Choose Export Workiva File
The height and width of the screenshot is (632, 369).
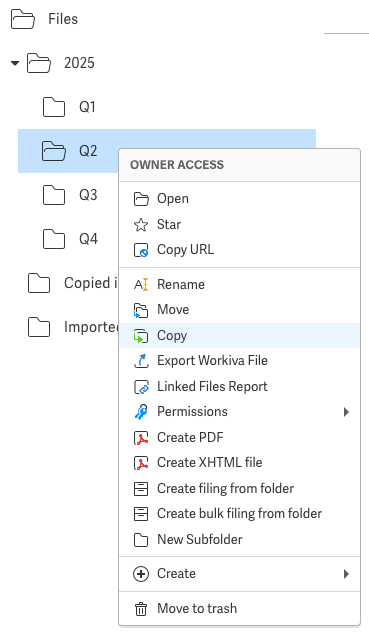pyautogui.click(x=239, y=361)
